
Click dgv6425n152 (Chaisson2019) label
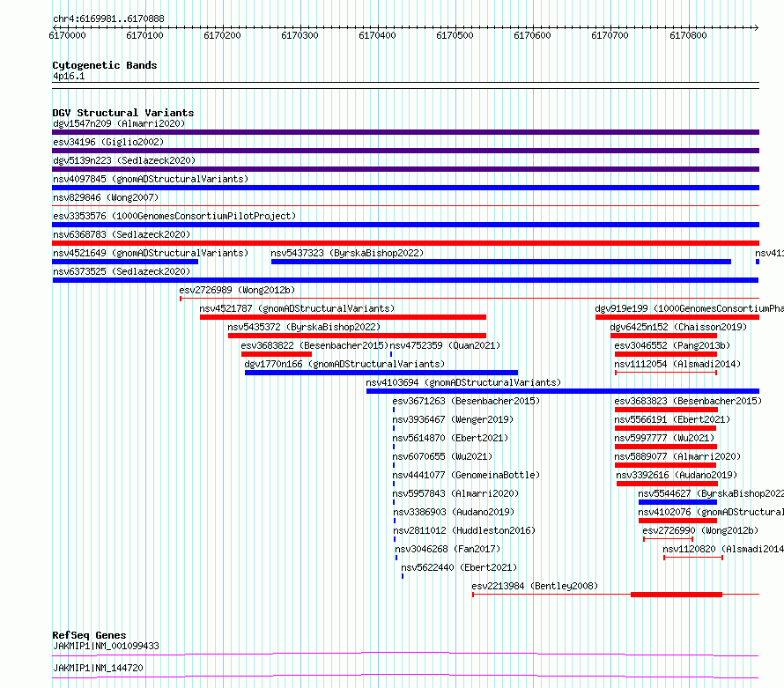pyautogui.click(x=678, y=327)
